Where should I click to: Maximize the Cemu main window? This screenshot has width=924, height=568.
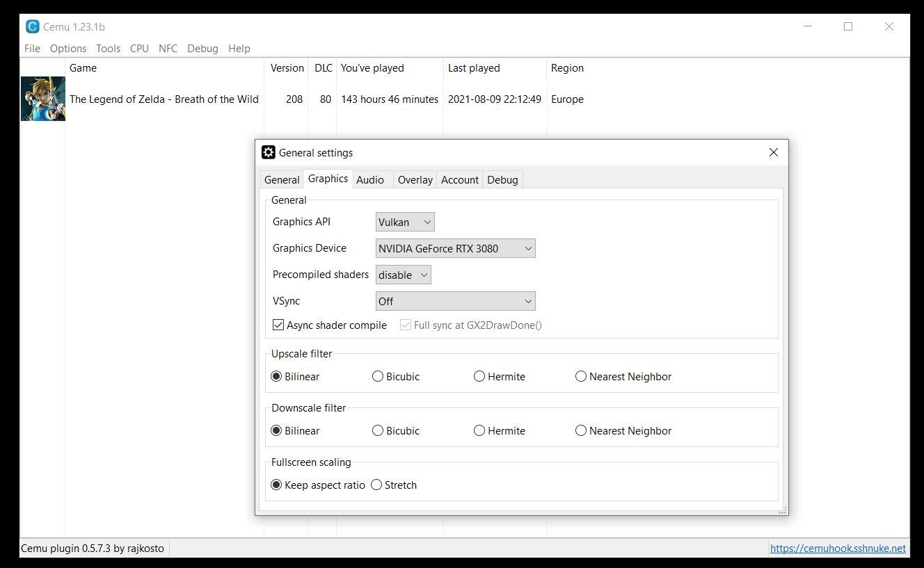click(848, 26)
